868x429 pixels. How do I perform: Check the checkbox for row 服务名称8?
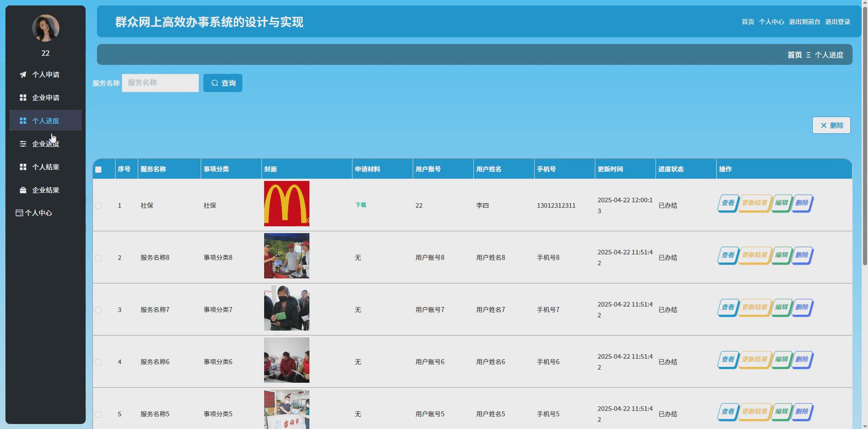98,258
